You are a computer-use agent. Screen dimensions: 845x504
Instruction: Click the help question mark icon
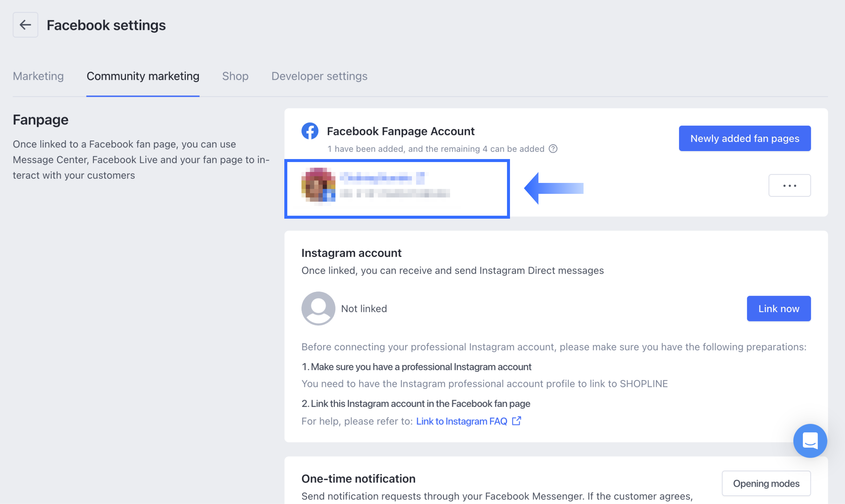tap(553, 149)
